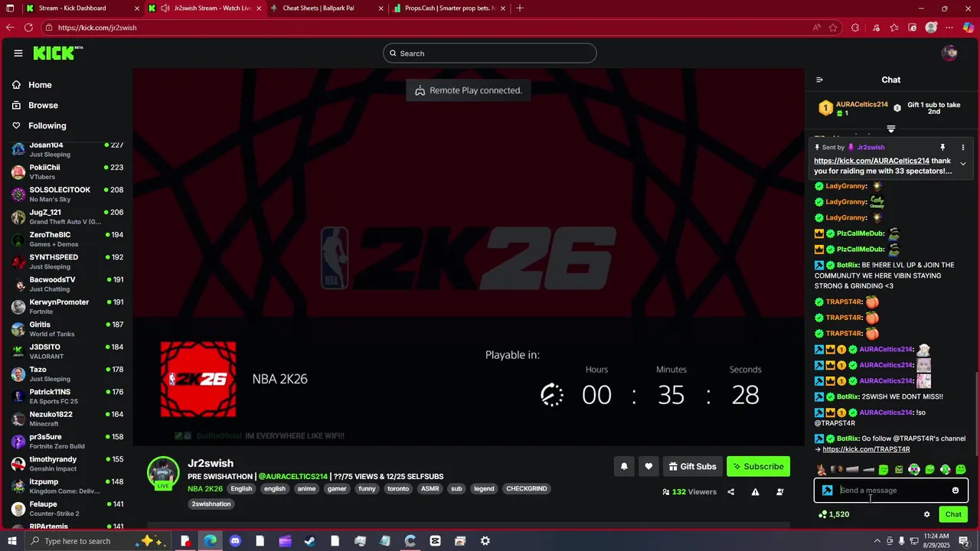Open Discord from the taskbar
The image size is (980, 551).
click(235, 541)
